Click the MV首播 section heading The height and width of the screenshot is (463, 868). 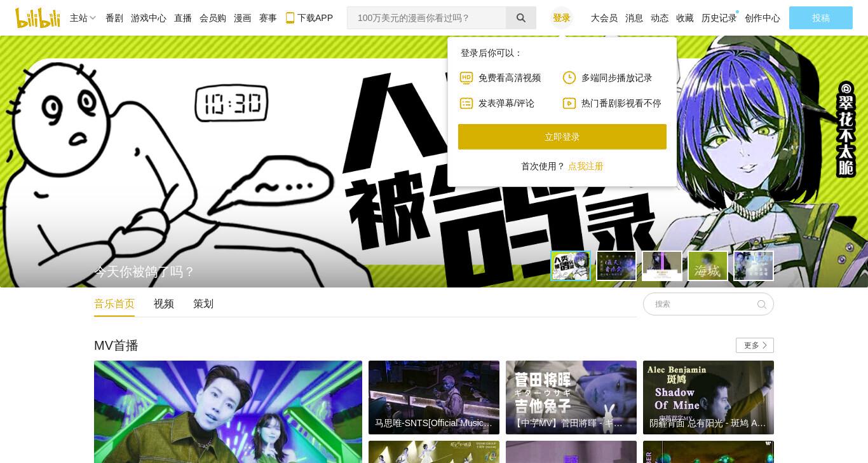[x=116, y=345]
